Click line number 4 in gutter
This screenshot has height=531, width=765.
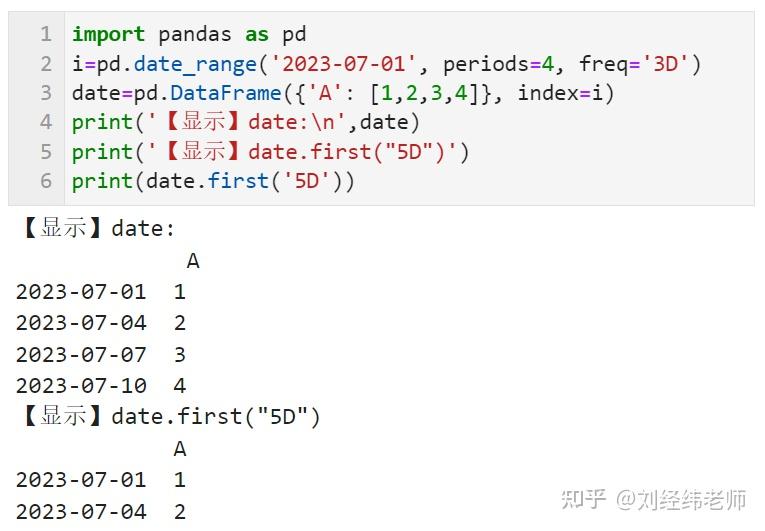(x=46, y=122)
